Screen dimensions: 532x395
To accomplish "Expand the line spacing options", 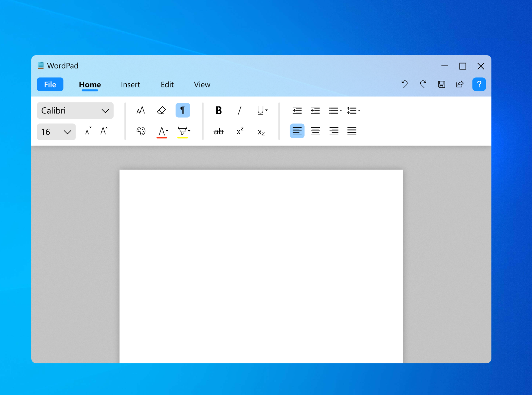I will pos(353,110).
